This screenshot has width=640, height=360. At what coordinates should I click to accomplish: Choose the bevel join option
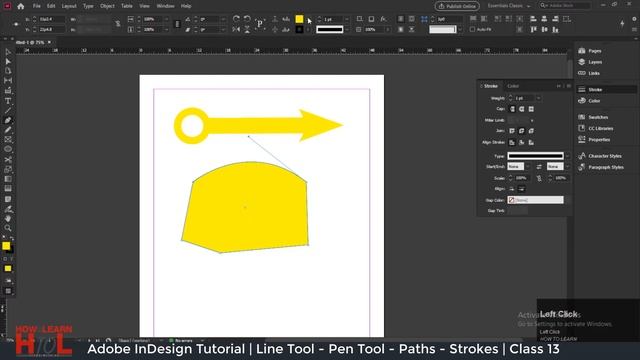pos(531,131)
